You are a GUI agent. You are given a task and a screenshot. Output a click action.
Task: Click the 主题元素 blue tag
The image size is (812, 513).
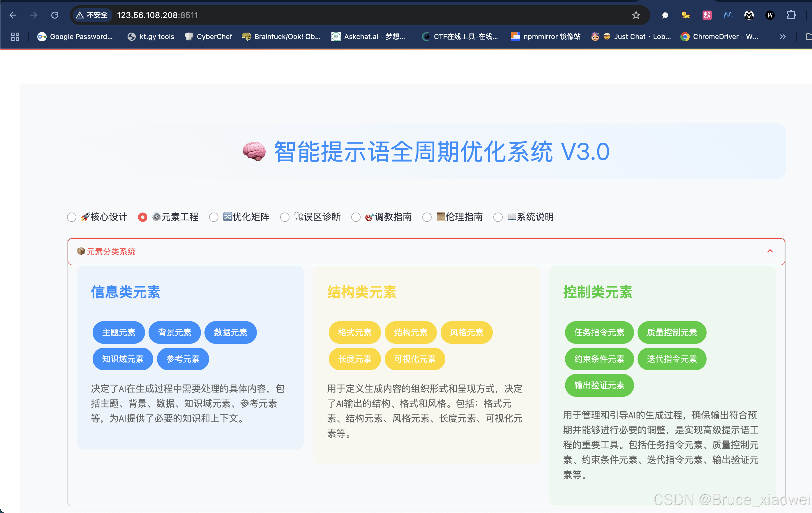pos(119,332)
